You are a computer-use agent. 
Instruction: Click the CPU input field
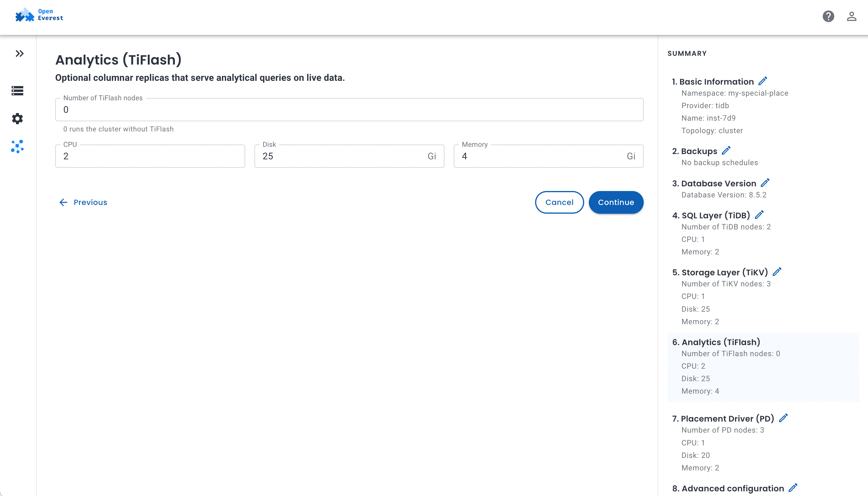pos(150,156)
